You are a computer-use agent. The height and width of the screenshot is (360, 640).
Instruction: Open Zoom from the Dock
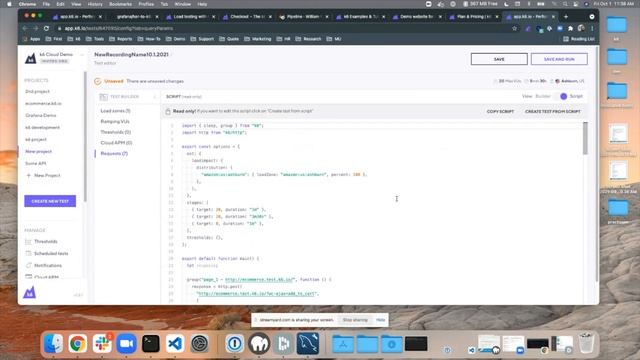(127, 343)
